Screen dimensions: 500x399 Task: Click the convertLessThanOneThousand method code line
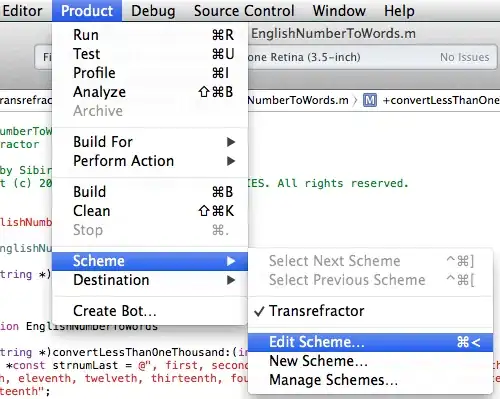click(124, 352)
